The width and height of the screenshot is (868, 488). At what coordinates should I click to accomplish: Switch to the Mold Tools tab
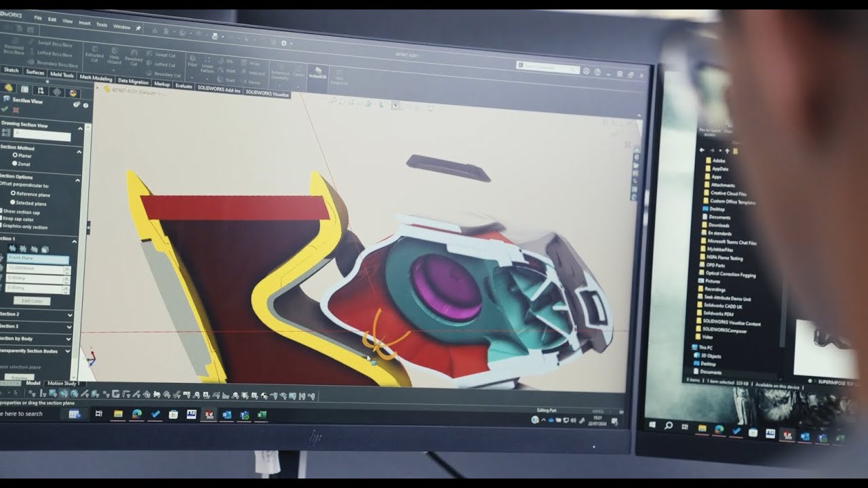(62, 75)
